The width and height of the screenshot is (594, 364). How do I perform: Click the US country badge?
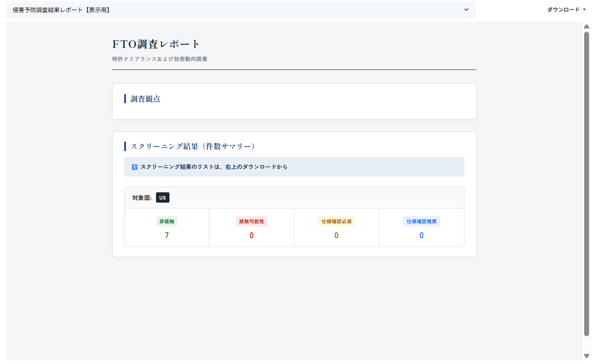click(x=163, y=198)
